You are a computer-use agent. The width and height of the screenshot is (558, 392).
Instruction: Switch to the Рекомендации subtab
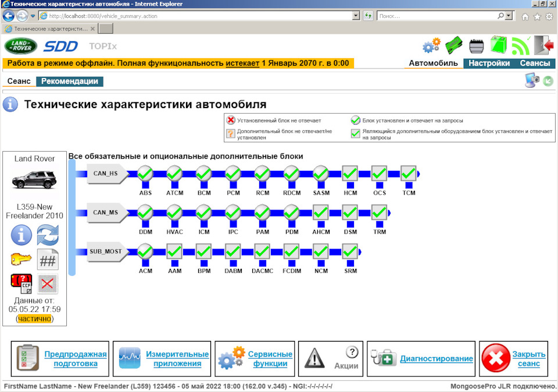(70, 81)
